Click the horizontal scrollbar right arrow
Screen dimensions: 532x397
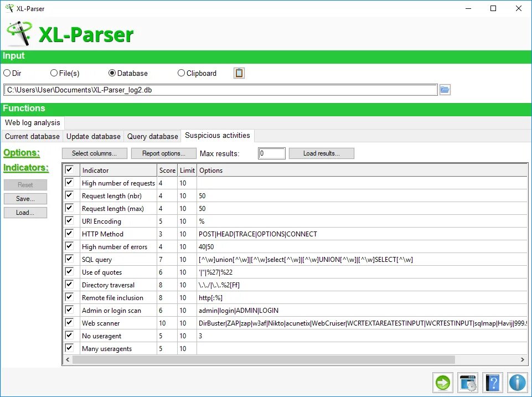click(x=523, y=360)
